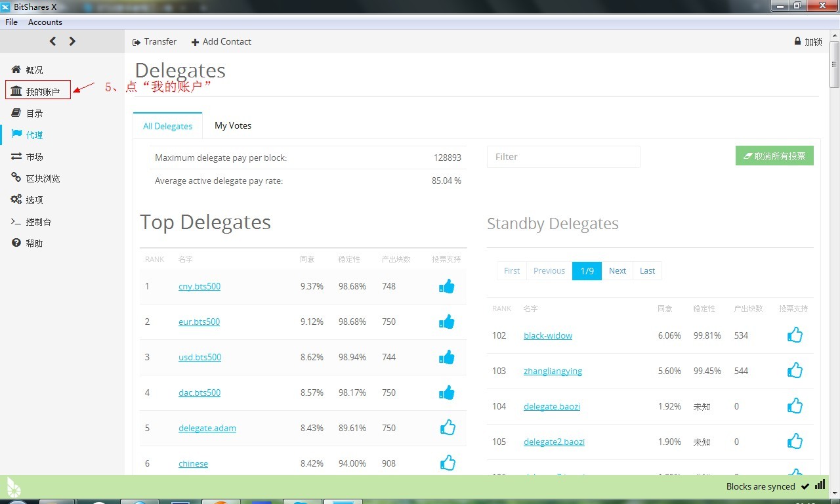The height and width of the screenshot is (504, 840).
Task: Click the 产出块数 column header in Top Delegates
Action: 396,259
